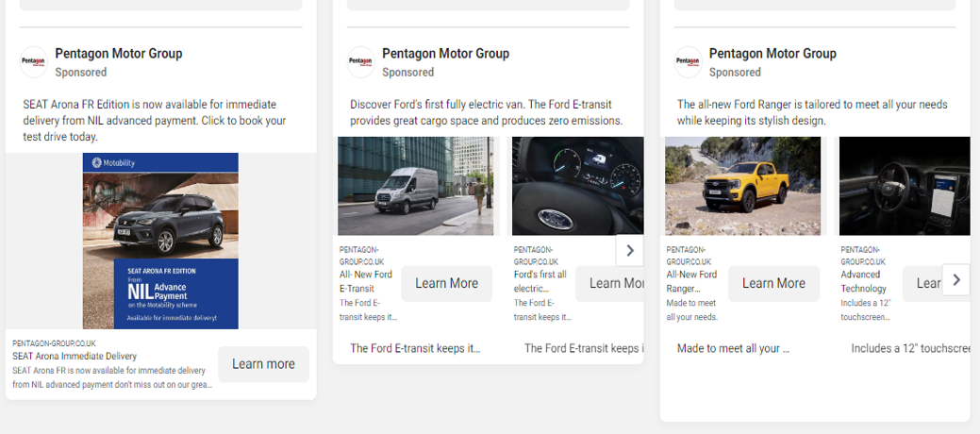The width and height of the screenshot is (980, 434).
Task: Click 'Advanced Technology' card title
Action: 864,281
